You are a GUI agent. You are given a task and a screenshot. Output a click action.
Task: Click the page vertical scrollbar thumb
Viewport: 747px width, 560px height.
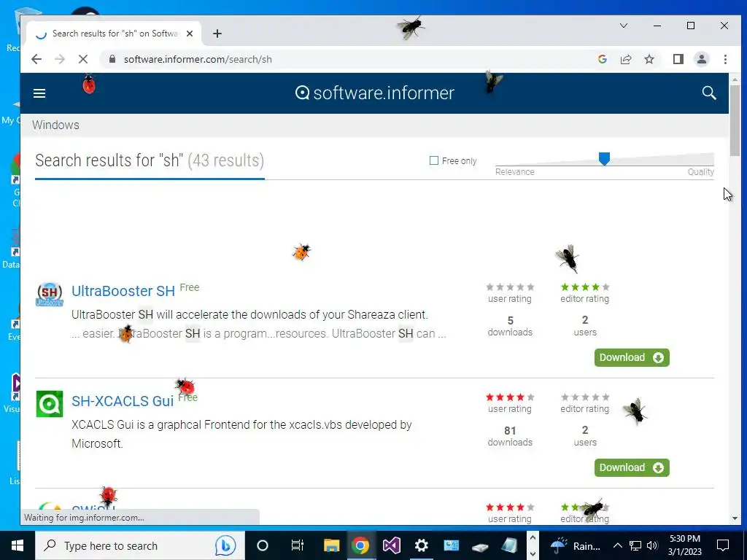click(735, 120)
